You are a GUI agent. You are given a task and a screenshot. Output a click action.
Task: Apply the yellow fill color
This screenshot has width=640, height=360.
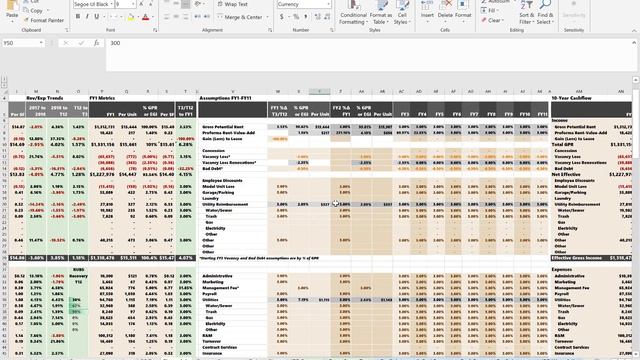[131, 17]
